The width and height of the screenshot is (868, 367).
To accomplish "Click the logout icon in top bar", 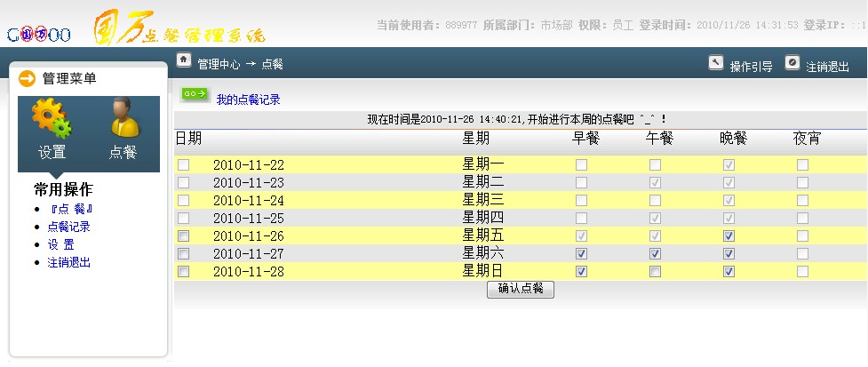I will pyautogui.click(x=792, y=62).
